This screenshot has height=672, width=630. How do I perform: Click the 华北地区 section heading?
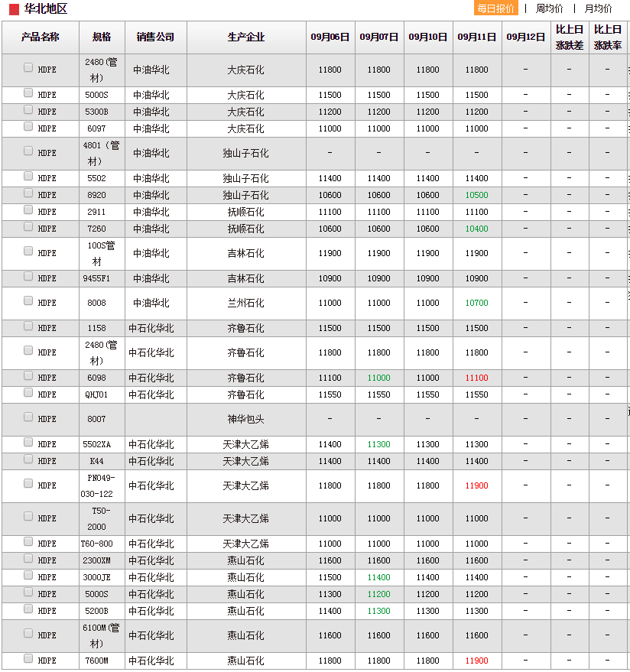[45, 8]
